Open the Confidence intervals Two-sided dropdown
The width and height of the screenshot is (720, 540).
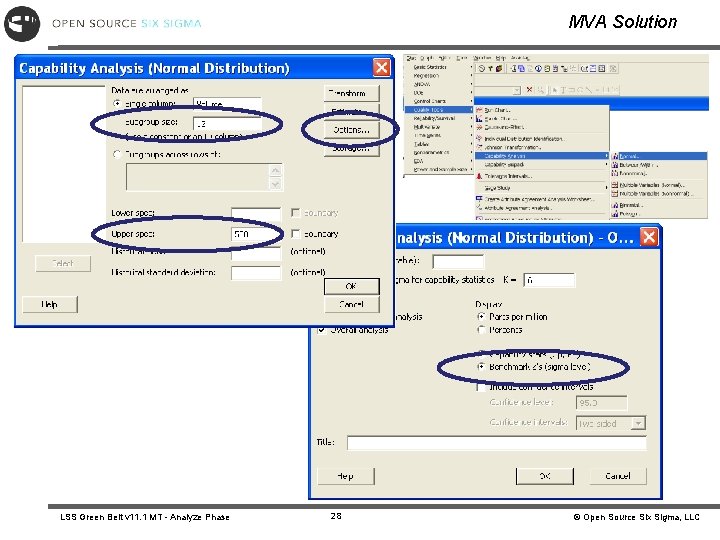coord(638,423)
